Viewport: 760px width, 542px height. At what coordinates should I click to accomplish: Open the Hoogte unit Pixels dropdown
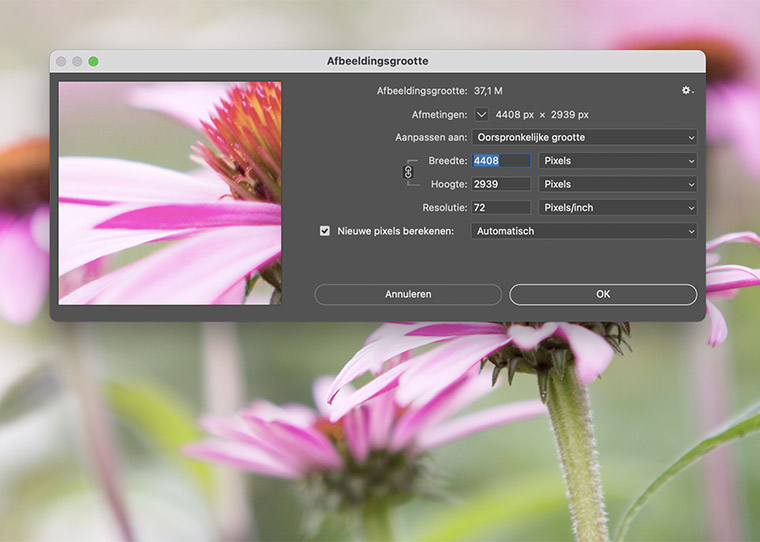pos(618,184)
